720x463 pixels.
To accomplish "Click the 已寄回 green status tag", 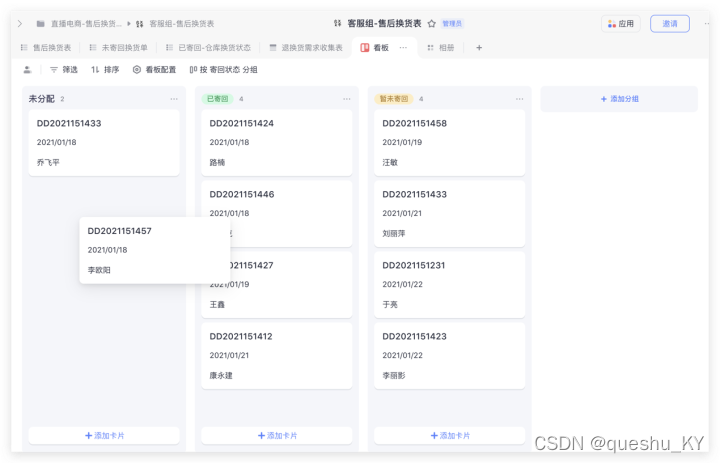I will [x=218, y=99].
